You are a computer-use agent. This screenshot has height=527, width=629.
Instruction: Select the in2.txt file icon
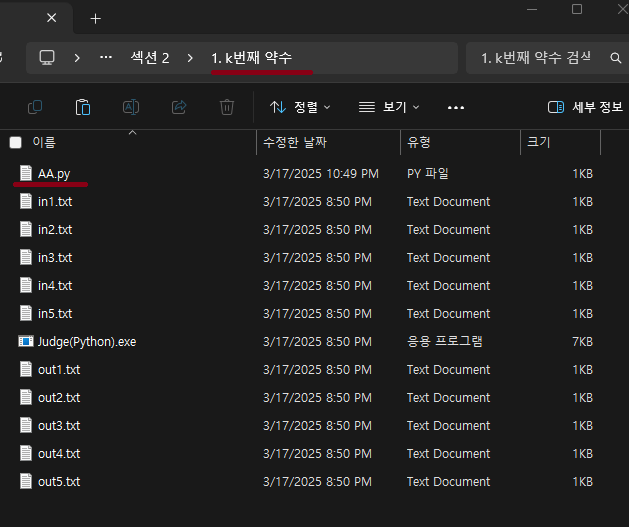click(x=26, y=229)
